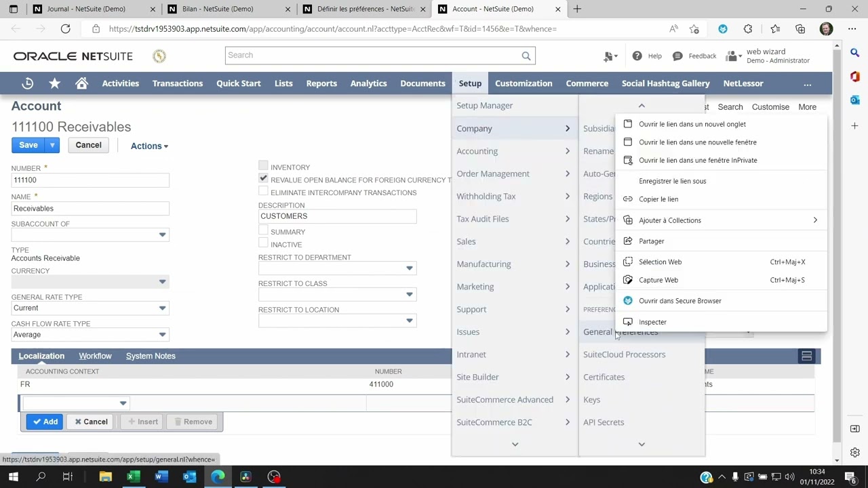Open SuiteCloud Processors link

[x=624, y=354]
